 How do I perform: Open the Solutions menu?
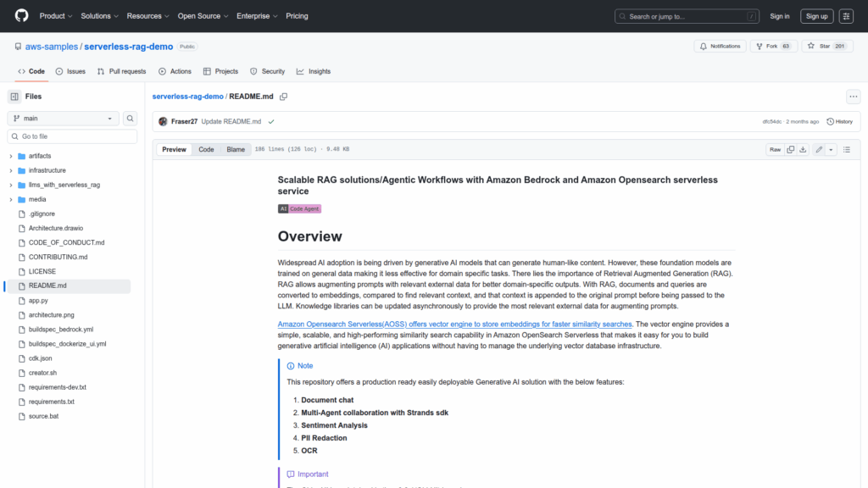point(100,16)
